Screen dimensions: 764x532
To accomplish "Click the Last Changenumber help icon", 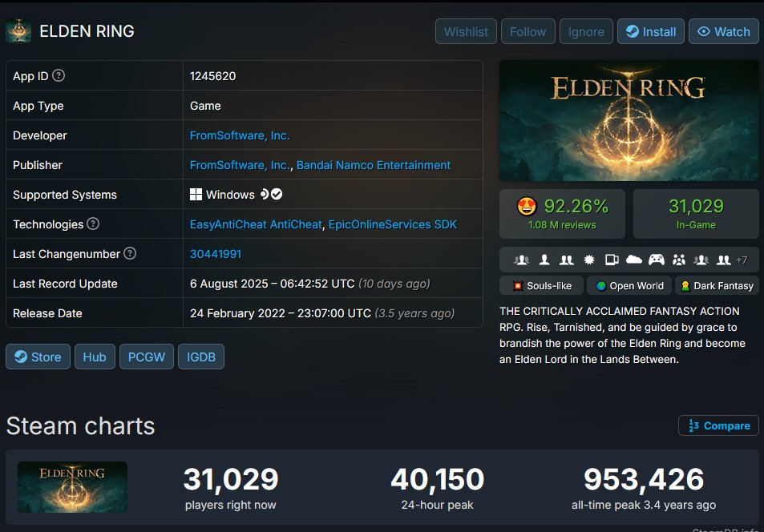I will 130,253.
